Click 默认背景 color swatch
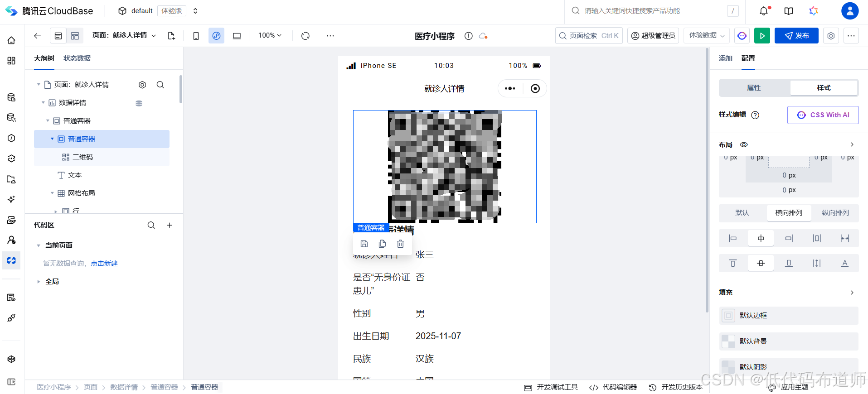The height and width of the screenshot is (394, 868). click(x=728, y=341)
